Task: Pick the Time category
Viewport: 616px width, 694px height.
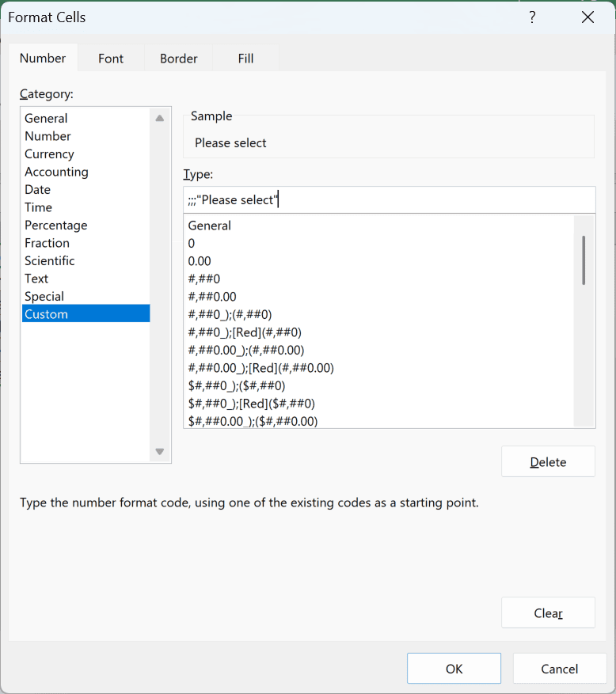Action: point(86,207)
